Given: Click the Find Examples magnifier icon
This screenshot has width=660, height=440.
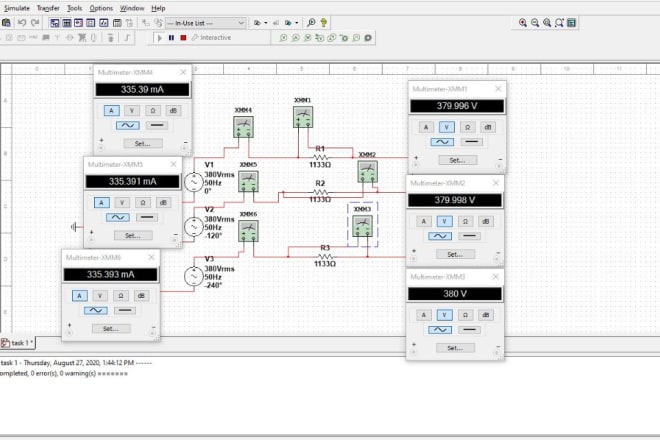Looking at the screenshot, I should pyautogui.click(x=311, y=23).
